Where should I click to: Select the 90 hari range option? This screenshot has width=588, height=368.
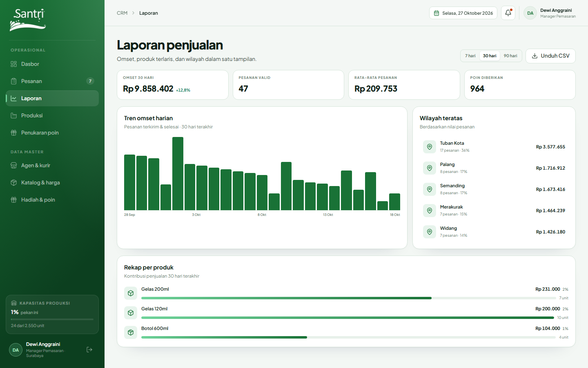510,56
